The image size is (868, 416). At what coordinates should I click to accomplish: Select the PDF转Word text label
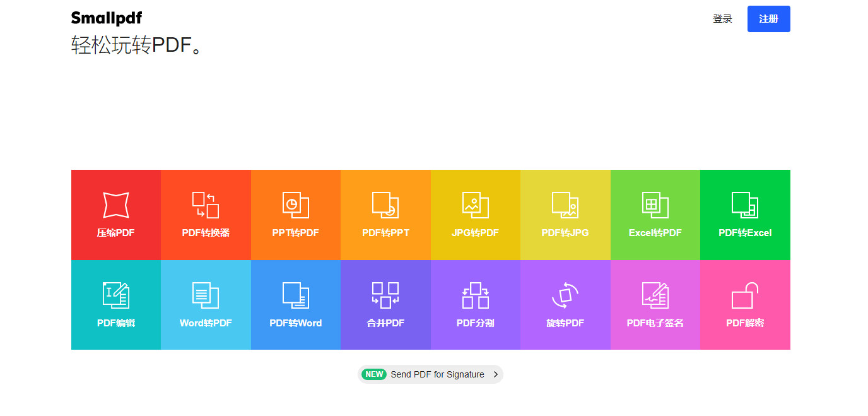[x=295, y=323]
